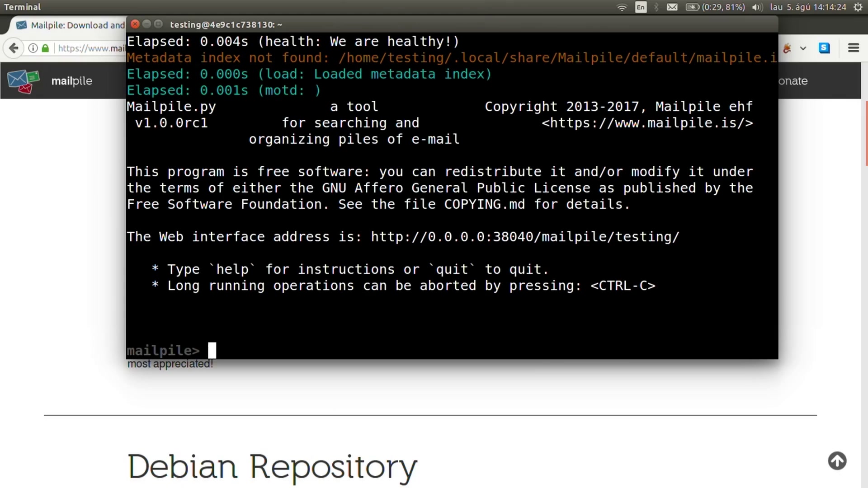Click at the mailpile> prompt cursor
868x488 pixels.
212,350
